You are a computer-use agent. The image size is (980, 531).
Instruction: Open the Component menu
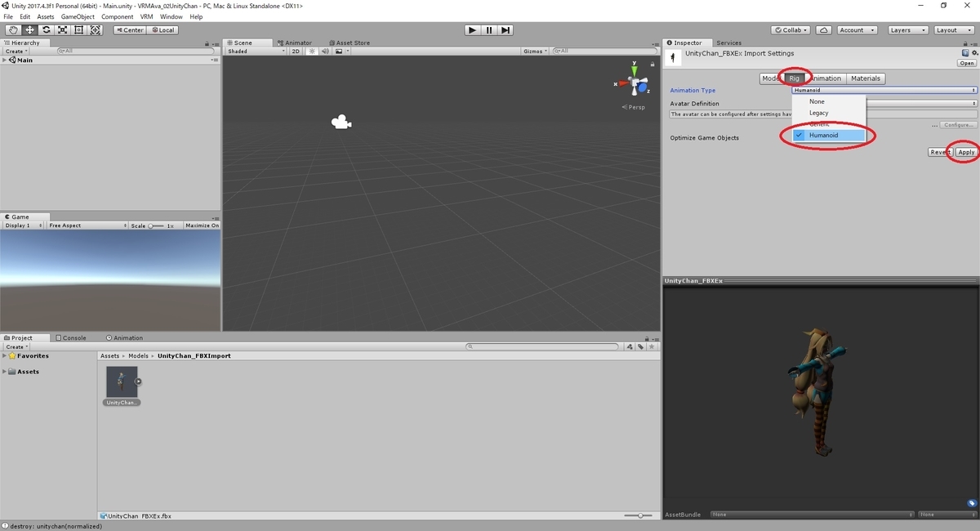(x=117, y=16)
